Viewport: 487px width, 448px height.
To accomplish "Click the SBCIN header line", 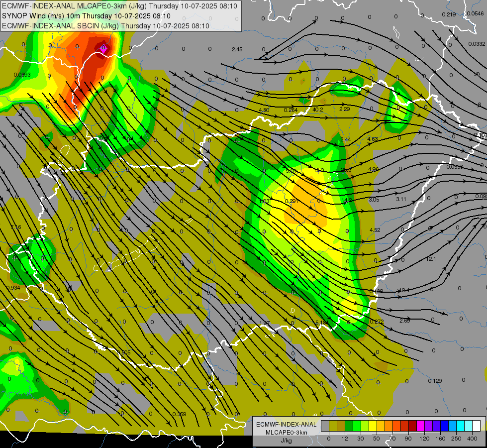I will [x=105, y=26].
